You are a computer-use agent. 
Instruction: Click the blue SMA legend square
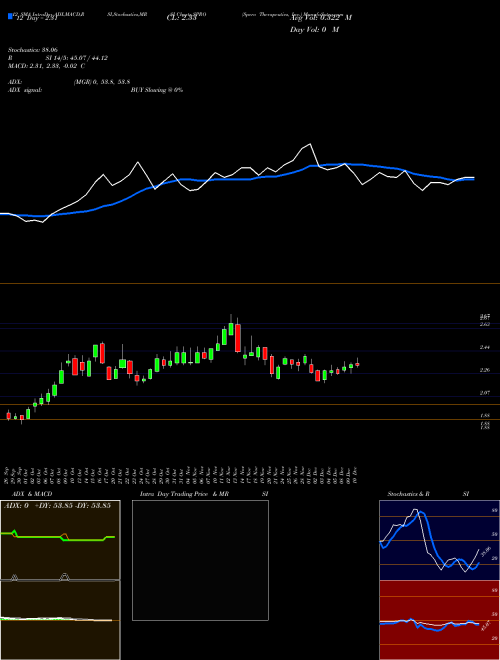coord(11,16)
